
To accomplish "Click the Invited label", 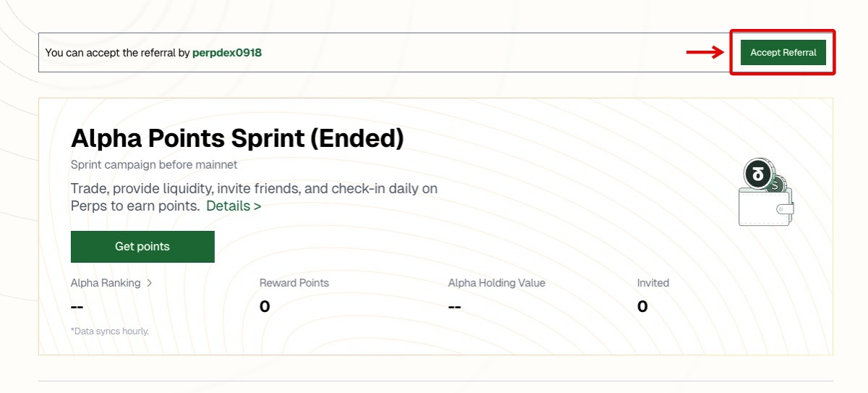I will [652, 283].
